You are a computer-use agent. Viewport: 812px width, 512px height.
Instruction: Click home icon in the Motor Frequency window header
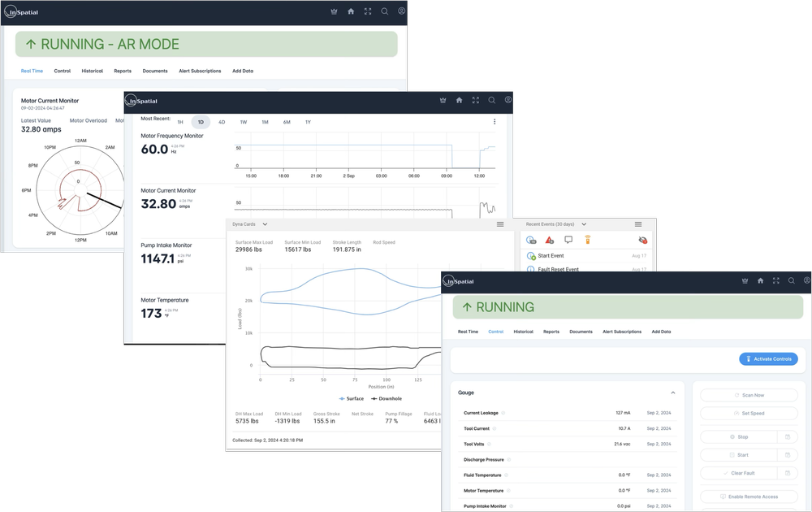click(x=459, y=101)
